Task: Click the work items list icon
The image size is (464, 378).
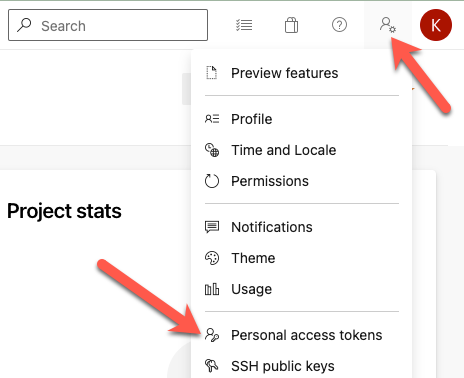Action: pyautogui.click(x=244, y=25)
